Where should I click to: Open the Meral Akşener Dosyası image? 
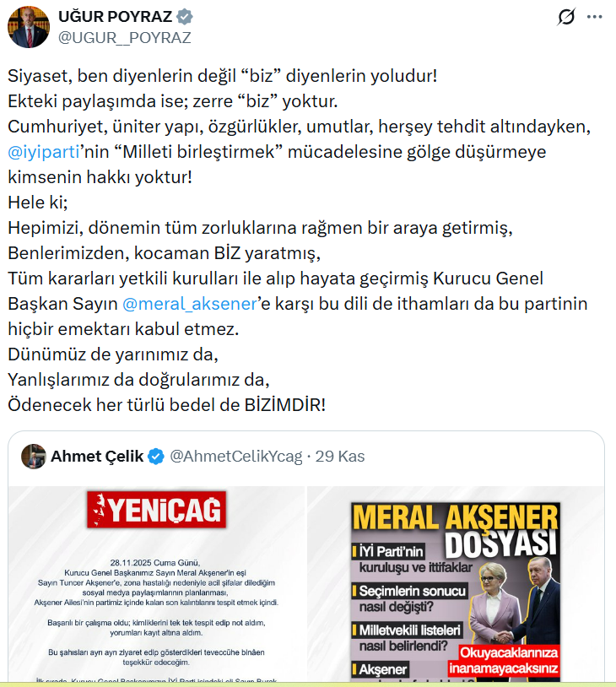click(456, 583)
